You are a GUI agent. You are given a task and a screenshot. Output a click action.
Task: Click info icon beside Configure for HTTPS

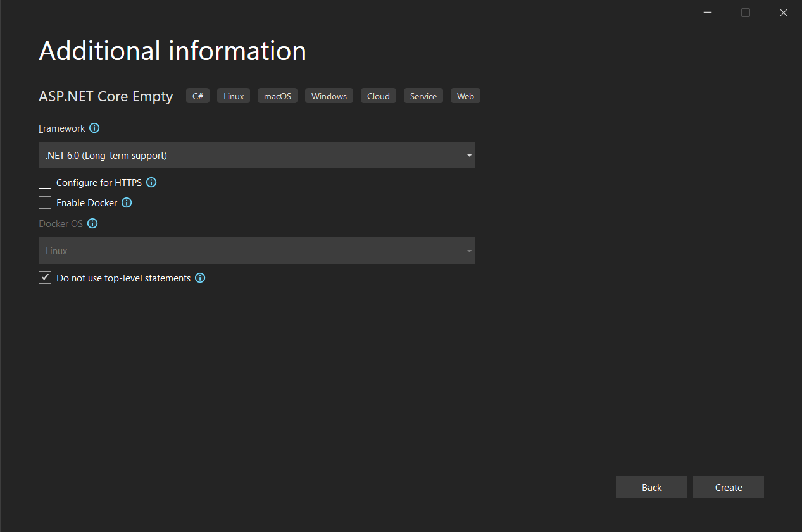[x=151, y=182]
